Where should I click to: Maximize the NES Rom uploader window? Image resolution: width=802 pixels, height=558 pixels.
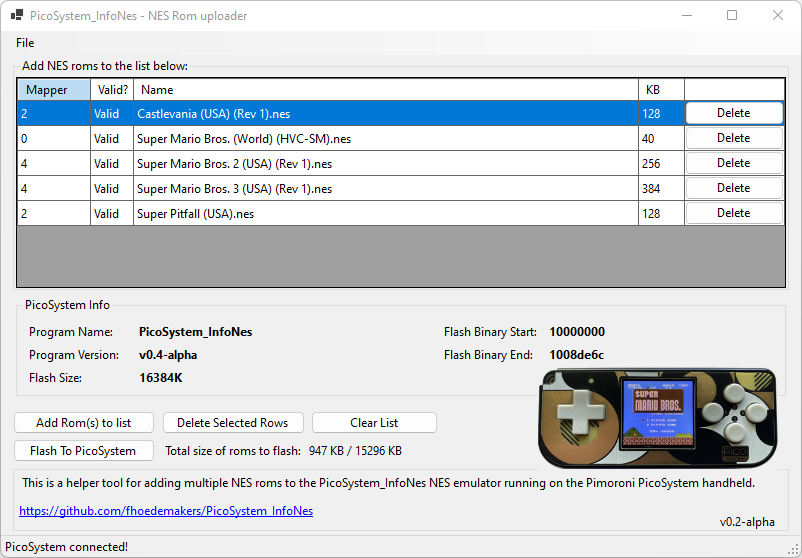[732, 15]
